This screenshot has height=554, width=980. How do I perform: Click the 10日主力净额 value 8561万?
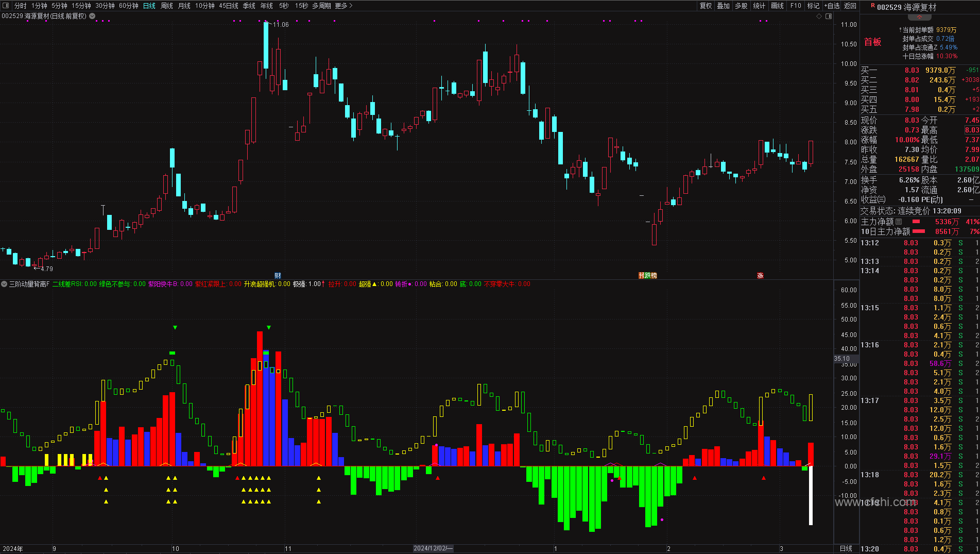947,231
